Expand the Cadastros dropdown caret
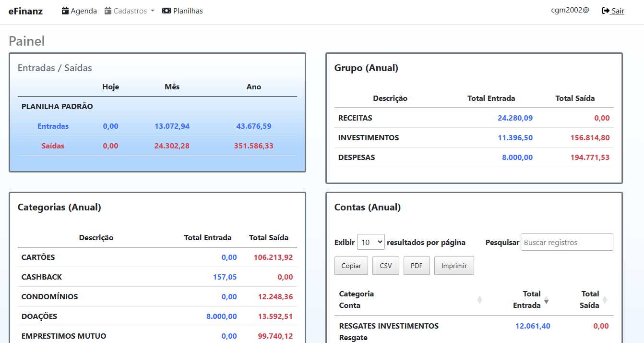Screen dimensions: 644x343 pyautogui.click(x=152, y=11)
